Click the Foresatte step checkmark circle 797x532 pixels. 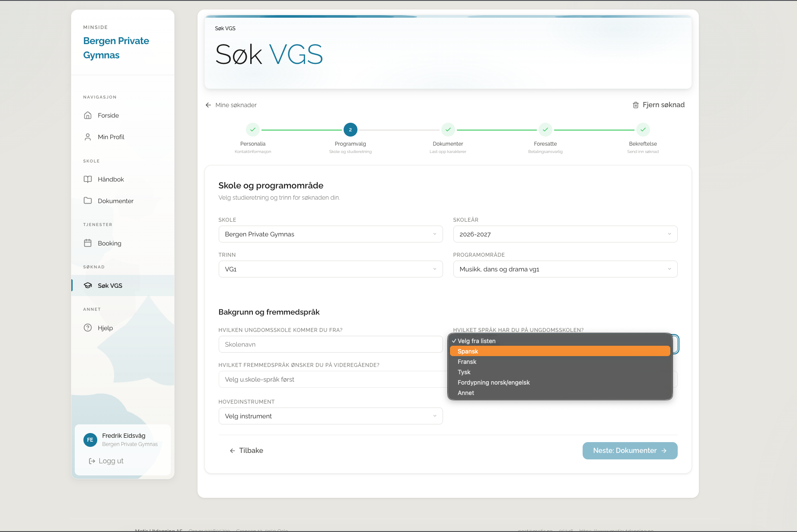[545, 130]
